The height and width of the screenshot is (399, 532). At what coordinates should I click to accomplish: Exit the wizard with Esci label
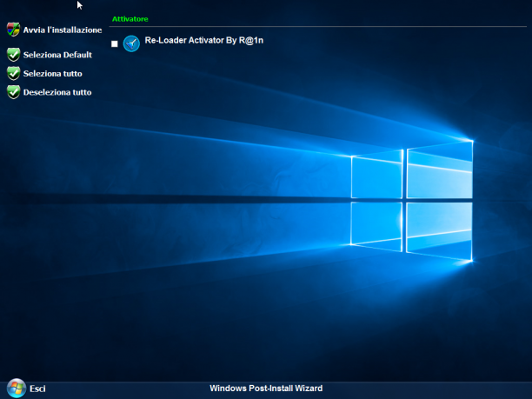(x=37, y=389)
